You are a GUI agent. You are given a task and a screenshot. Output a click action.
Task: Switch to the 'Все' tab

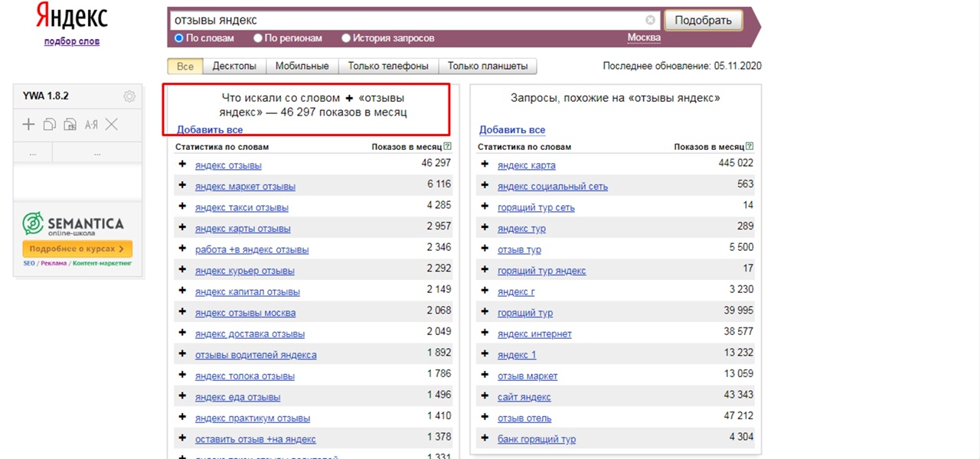point(185,66)
